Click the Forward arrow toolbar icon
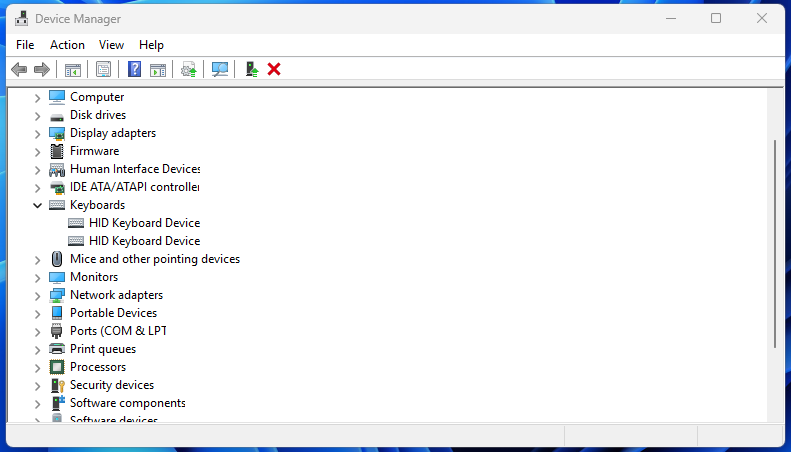791x452 pixels. pyautogui.click(x=42, y=69)
